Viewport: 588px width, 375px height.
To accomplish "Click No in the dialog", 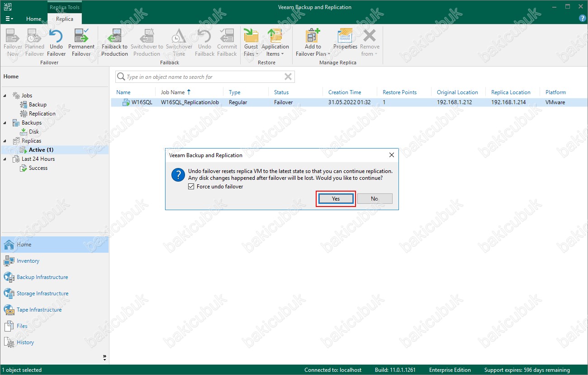I will pyautogui.click(x=375, y=199).
